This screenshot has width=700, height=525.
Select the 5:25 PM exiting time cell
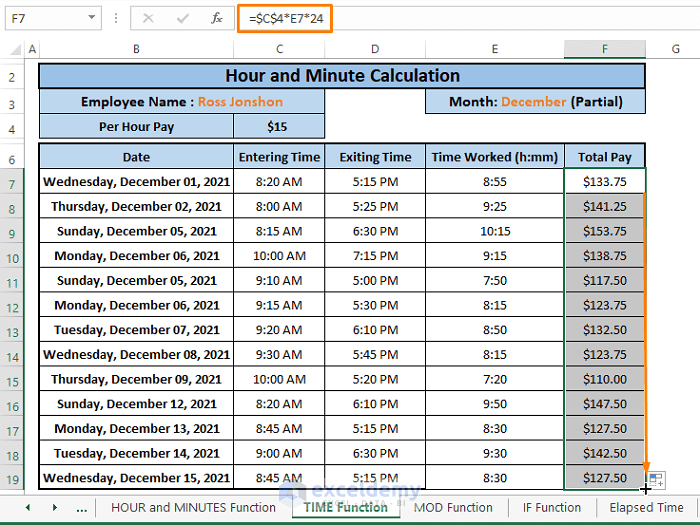[375, 206]
